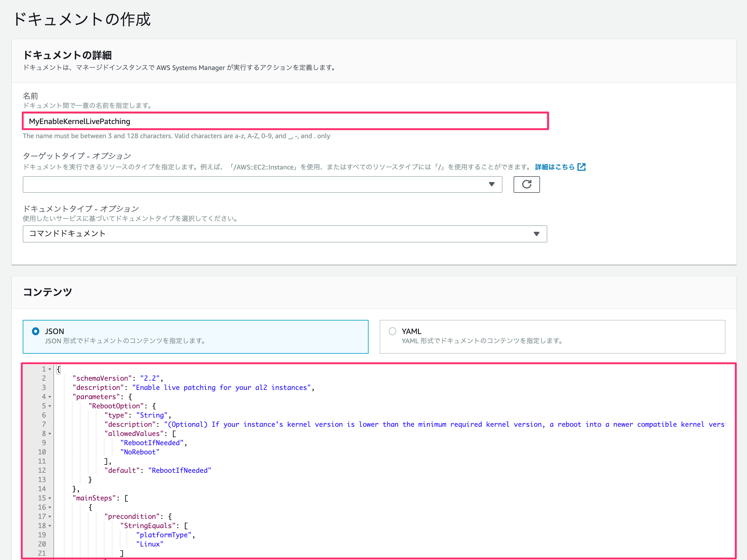The width and height of the screenshot is (747, 560).
Task: Fold the precondition block at line 17
Action: 50,516
